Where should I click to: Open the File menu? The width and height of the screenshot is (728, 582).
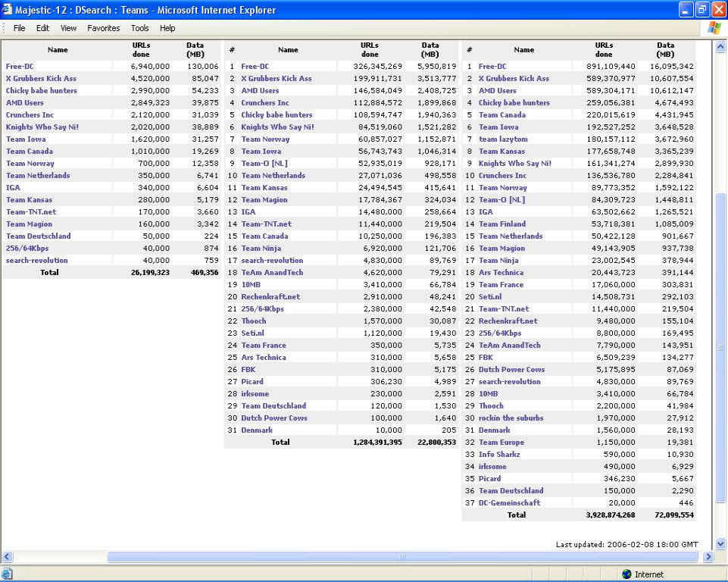point(20,28)
